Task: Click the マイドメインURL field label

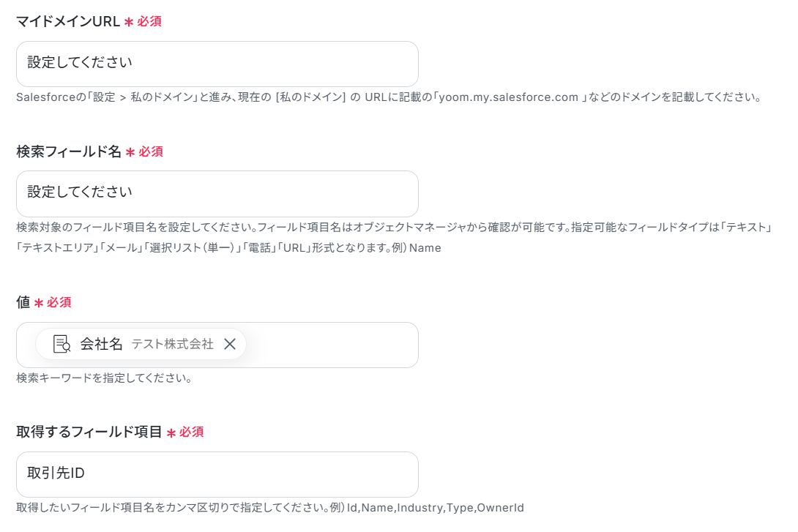Action: pos(68,21)
